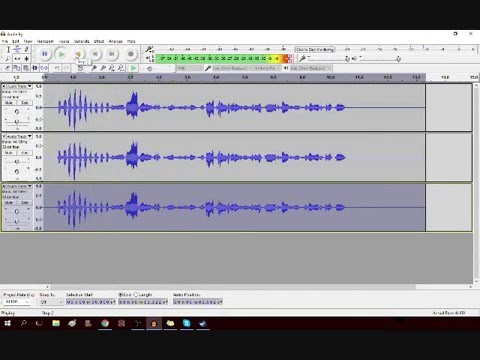Solo the third audio track
This screenshot has height=360, width=480.
click(24, 203)
